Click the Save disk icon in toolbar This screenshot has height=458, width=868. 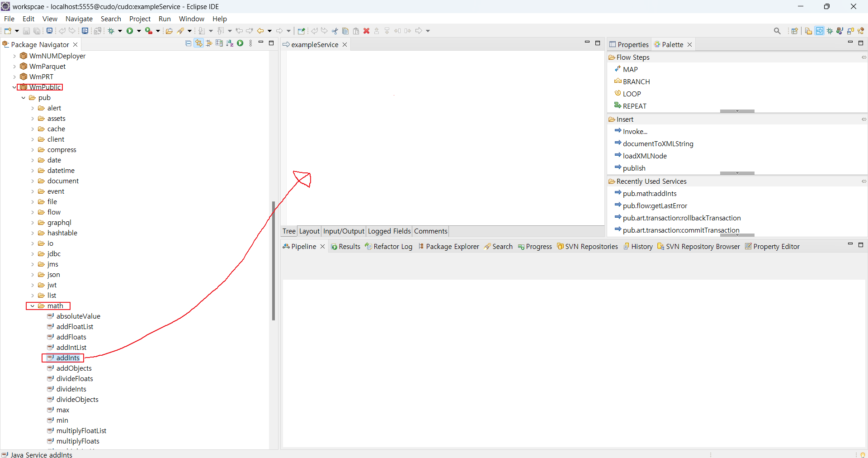(x=26, y=31)
